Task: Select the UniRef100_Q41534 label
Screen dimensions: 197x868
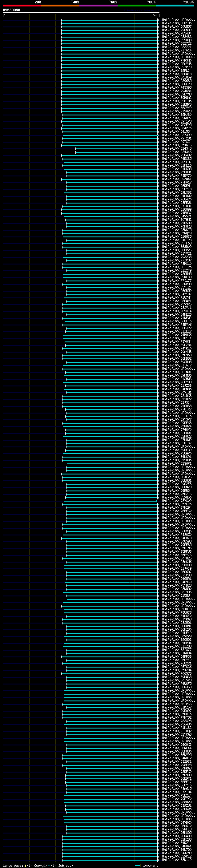Action: tap(177, 131)
